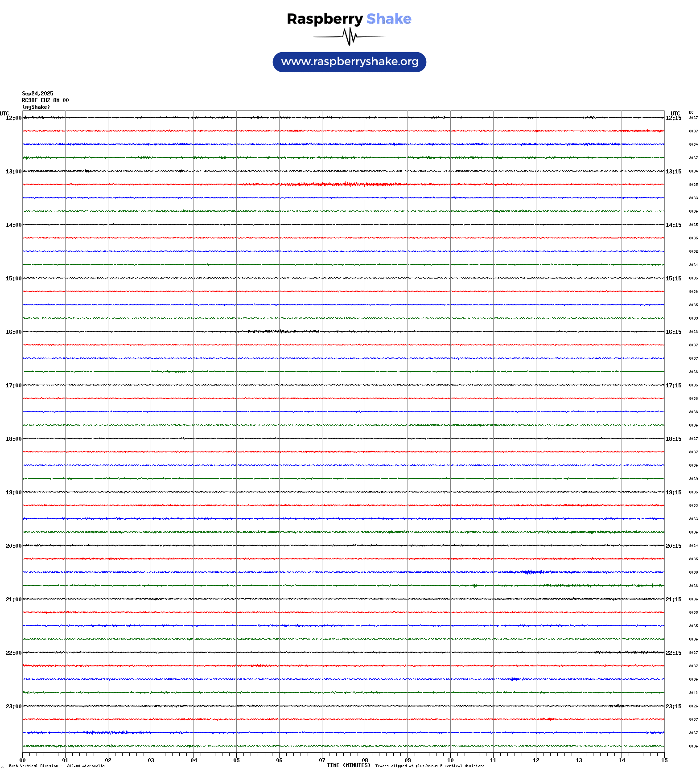Screen dimensions: 700x772
Task: Click the DC column header at top right
Action: [691, 112]
